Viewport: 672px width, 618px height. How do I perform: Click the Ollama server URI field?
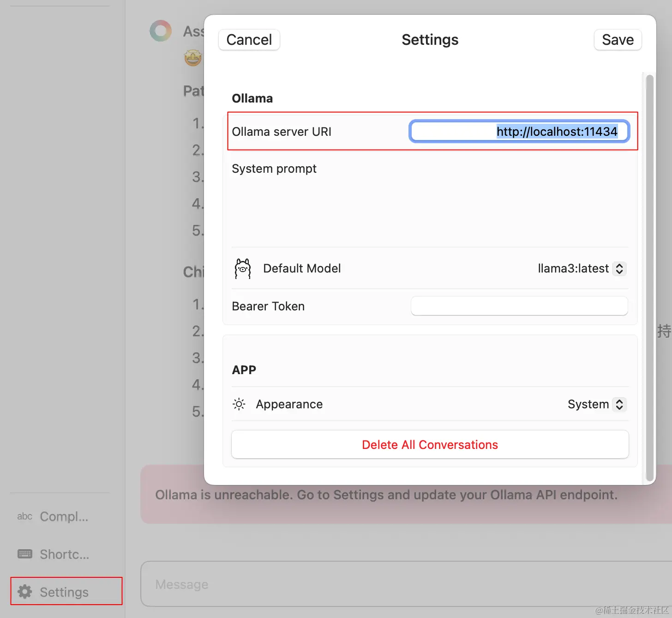[519, 132]
